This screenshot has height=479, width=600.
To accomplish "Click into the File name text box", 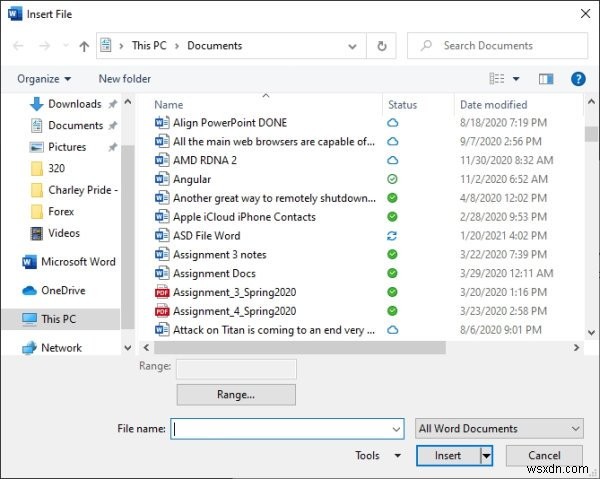I will pos(281,429).
